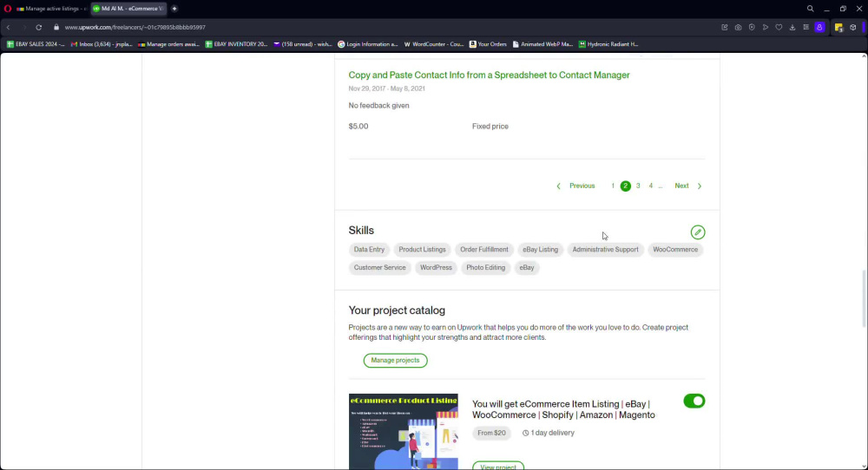Click the View project button
The image size is (868, 470).
click(x=497, y=467)
